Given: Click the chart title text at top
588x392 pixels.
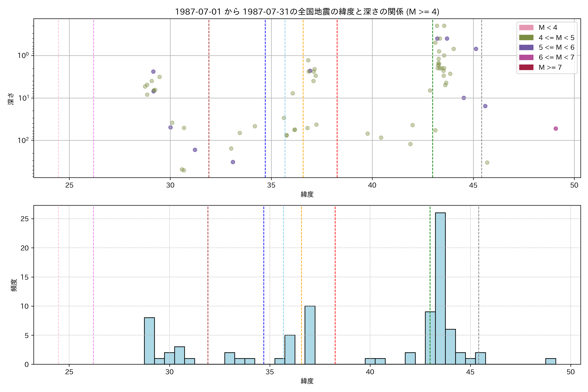Looking at the screenshot, I should click(x=307, y=12).
